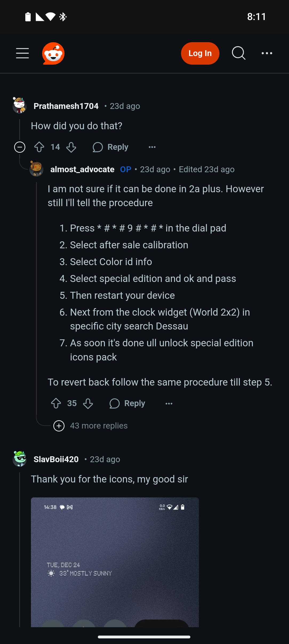Downvote Prathamesh1704's comment
289x644 pixels.
pos(71,147)
